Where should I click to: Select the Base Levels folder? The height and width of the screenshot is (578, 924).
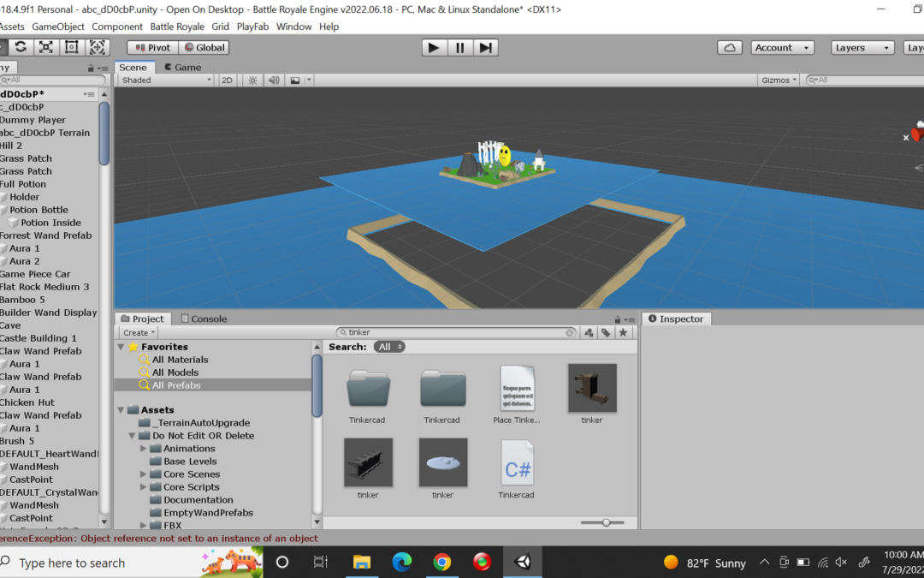pos(190,462)
